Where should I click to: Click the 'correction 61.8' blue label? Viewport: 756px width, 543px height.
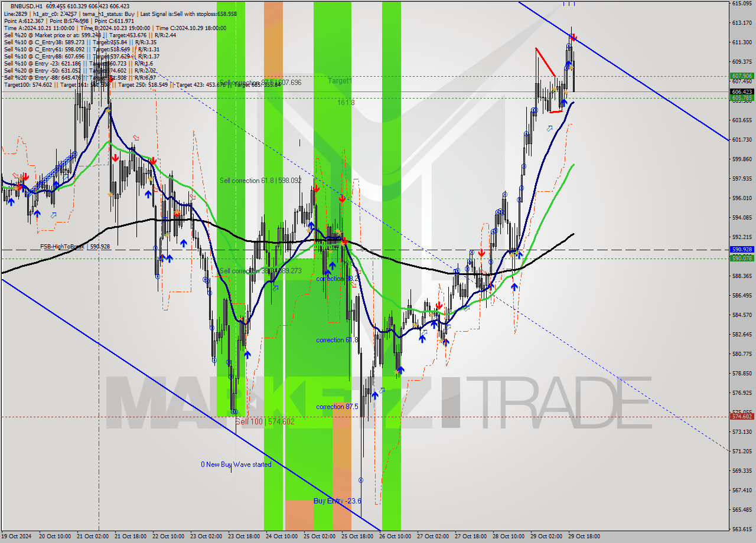point(338,340)
